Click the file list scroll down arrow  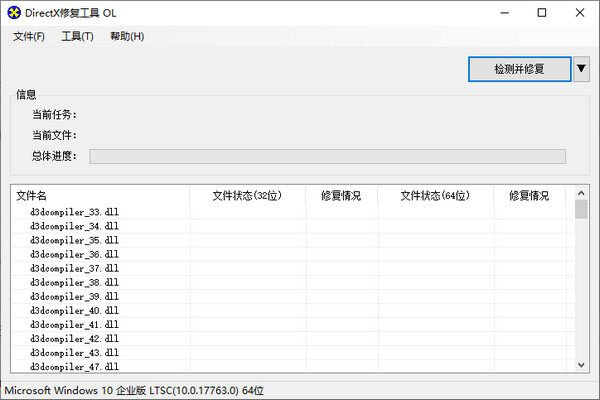tap(581, 365)
